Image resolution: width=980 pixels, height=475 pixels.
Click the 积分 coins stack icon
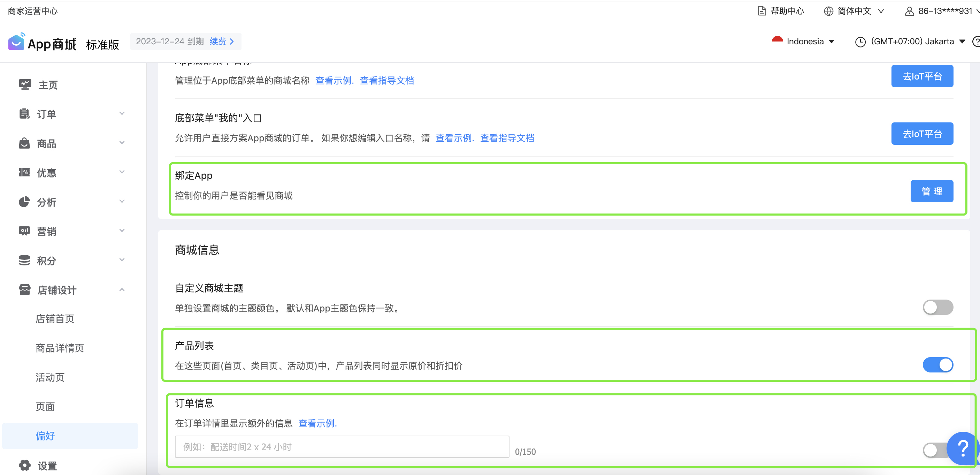click(24, 260)
